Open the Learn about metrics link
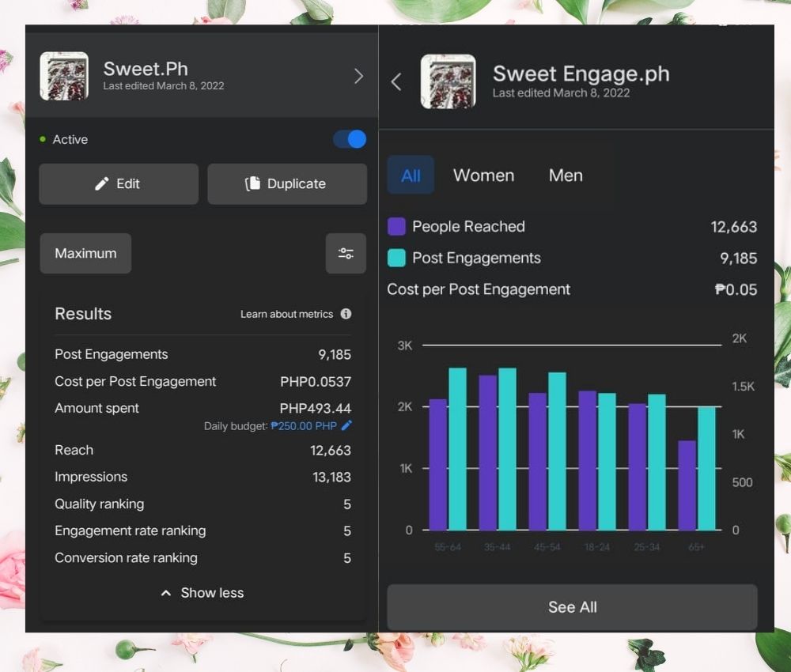The width and height of the screenshot is (791, 672). (286, 314)
